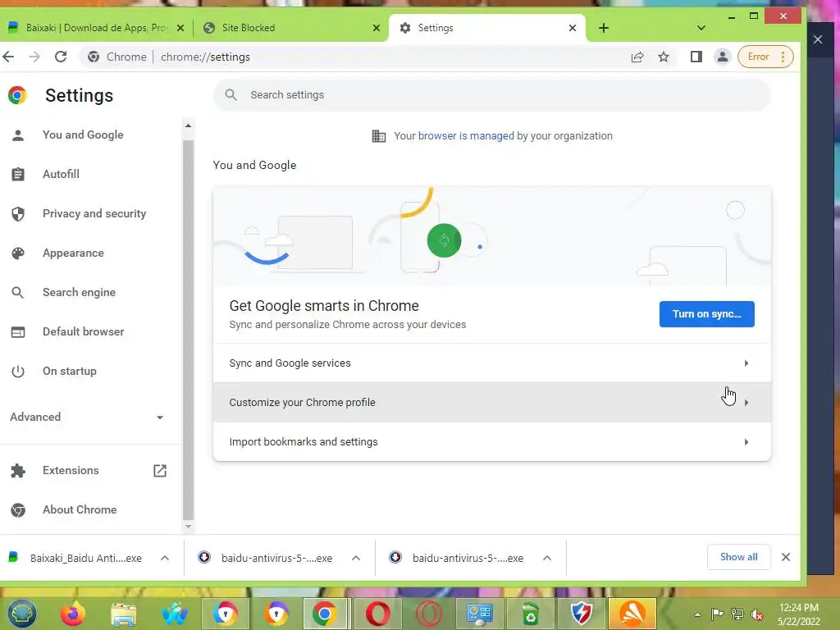
Task: Close the Site Blocked tab
Action: (376, 28)
